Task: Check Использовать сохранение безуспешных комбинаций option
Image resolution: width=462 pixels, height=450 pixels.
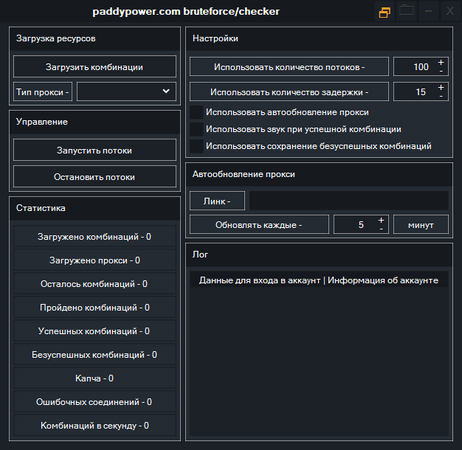Action: (x=196, y=146)
